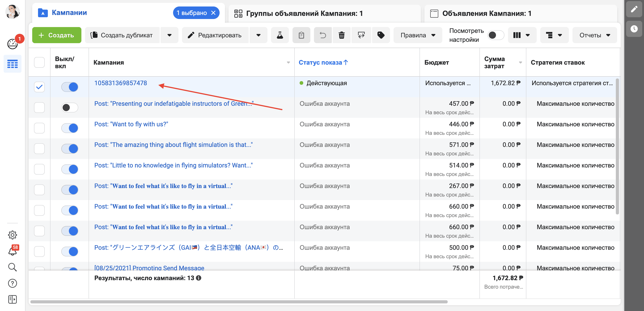
Task: Toggle the 'Посмотреть настройки' switch
Action: [x=496, y=35]
